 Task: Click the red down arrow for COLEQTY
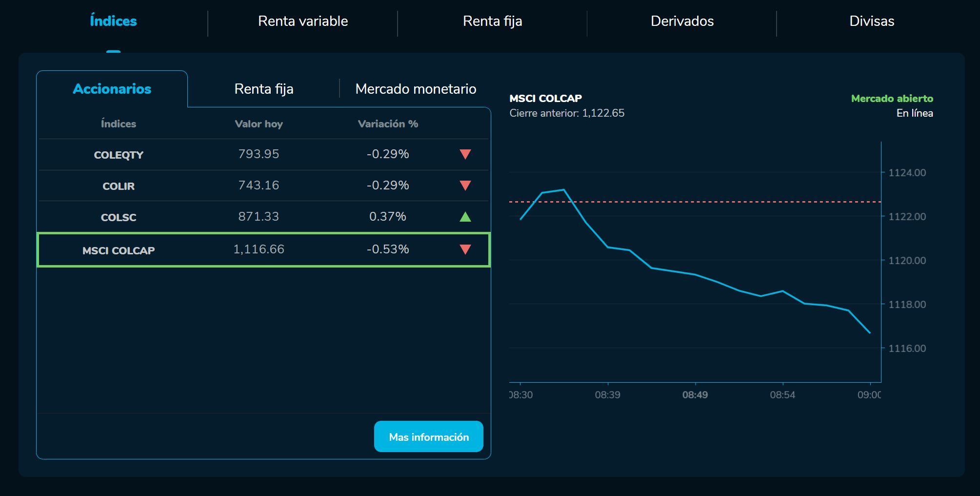click(x=465, y=154)
